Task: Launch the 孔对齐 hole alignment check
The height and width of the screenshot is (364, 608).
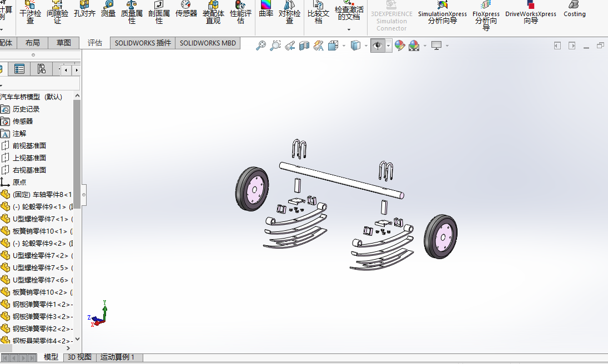Action: coord(84,9)
